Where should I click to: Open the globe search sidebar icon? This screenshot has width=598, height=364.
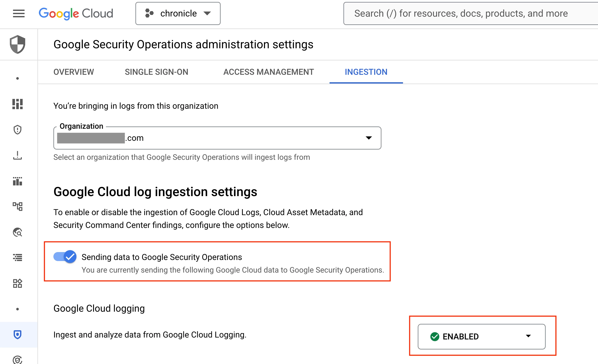coord(18,232)
